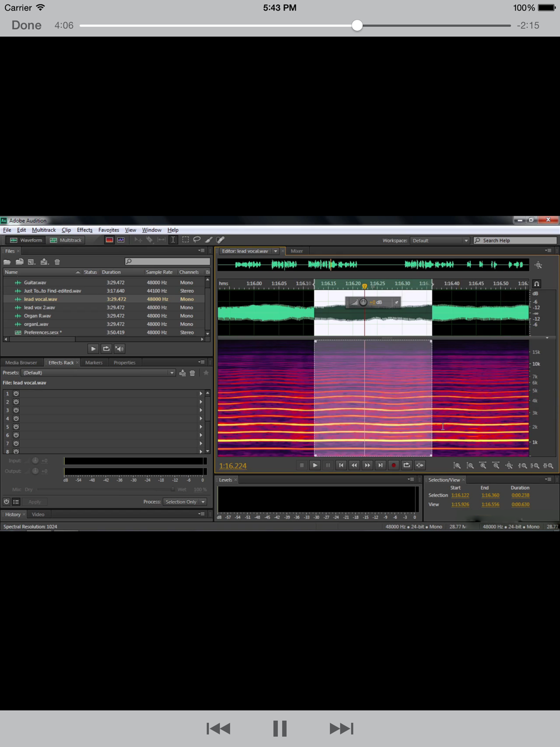Click the transport Play button

pyautogui.click(x=315, y=465)
